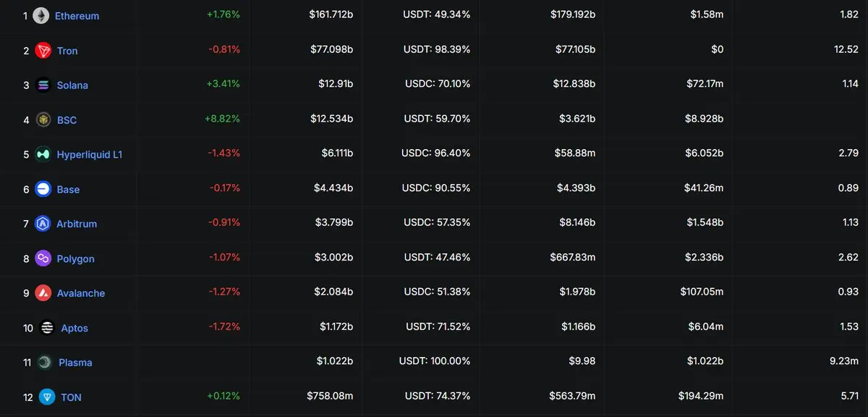Click the Plasma logo icon
Viewport: 868px width, 417px height.
(x=45, y=362)
